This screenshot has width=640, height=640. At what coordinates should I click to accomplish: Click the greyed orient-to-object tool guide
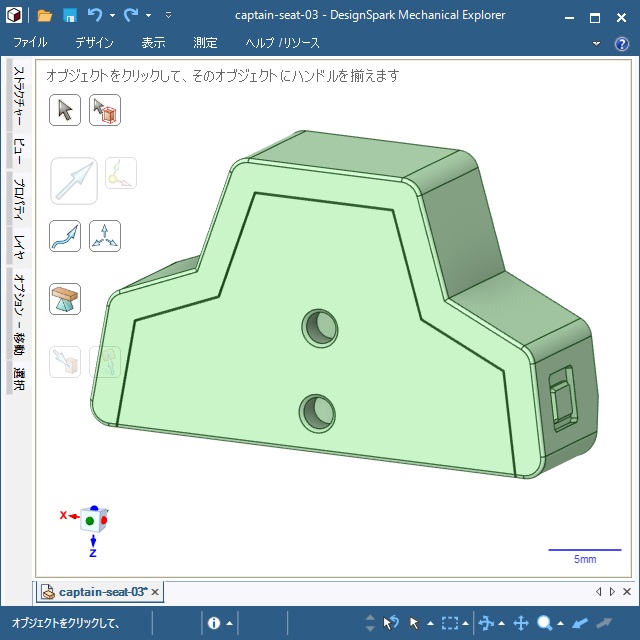105,362
